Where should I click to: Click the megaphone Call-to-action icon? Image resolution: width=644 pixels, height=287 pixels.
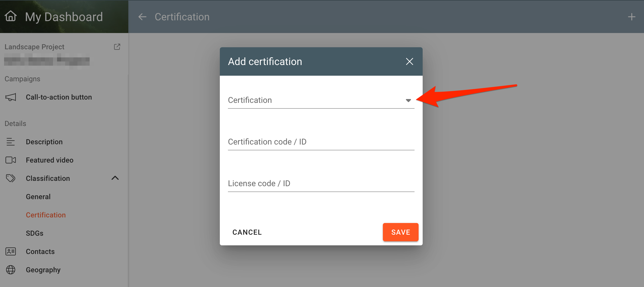(11, 97)
